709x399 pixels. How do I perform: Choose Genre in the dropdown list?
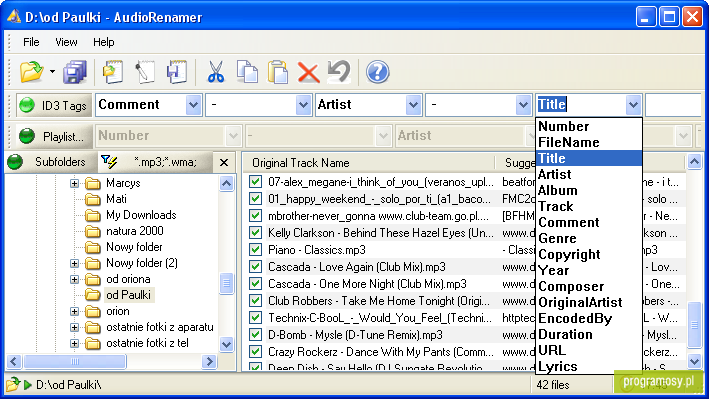click(x=589, y=238)
